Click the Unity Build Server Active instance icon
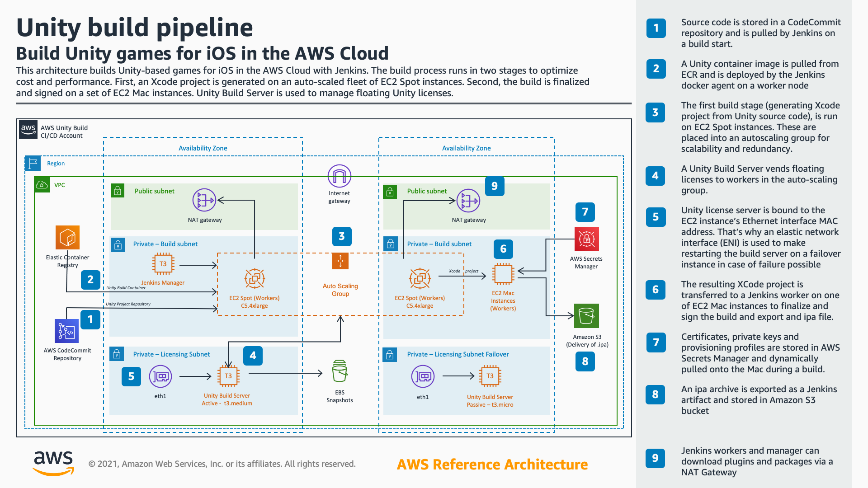Image resolution: width=868 pixels, height=488 pixels. click(x=228, y=376)
